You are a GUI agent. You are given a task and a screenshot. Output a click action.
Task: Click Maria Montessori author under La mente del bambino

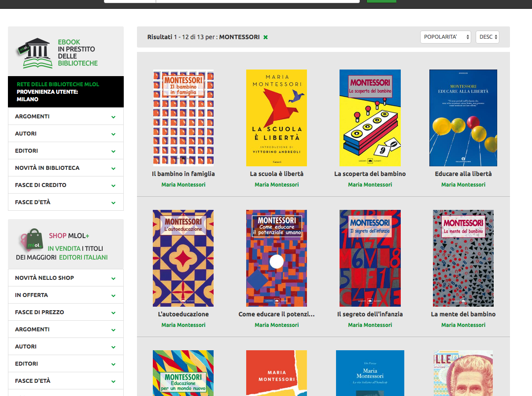pyautogui.click(x=463, y=325)
